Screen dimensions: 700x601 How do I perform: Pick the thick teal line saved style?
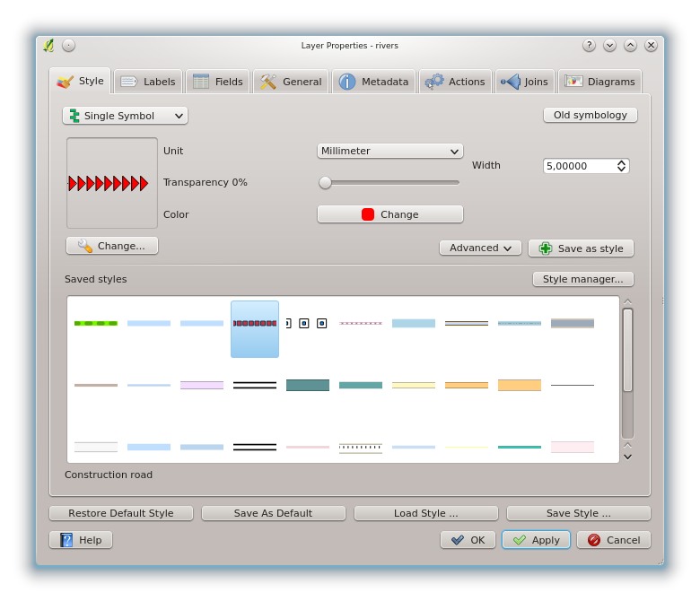[x=308, y=385]
